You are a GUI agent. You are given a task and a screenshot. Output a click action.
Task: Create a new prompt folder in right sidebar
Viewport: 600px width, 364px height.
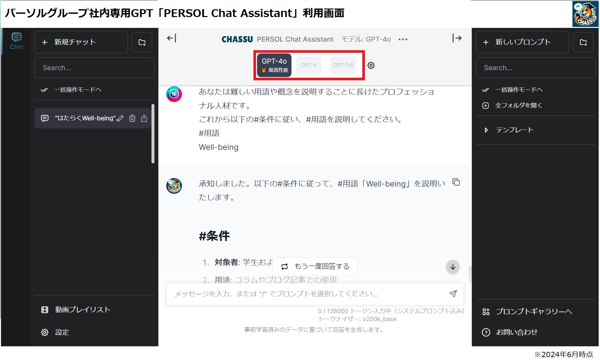[583, 42]
